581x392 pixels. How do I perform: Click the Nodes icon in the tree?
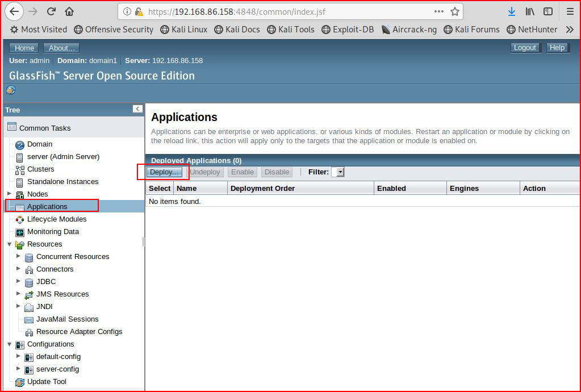click(20, 195)
